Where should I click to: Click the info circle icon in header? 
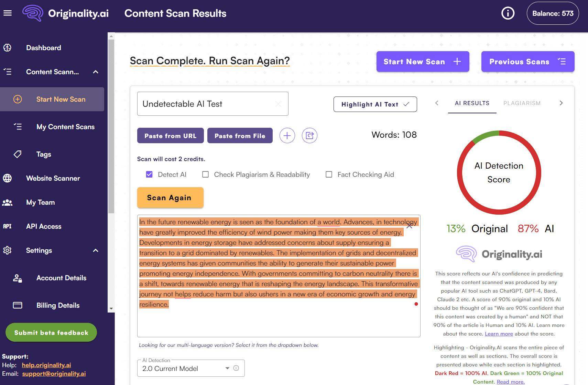[508, 13]
